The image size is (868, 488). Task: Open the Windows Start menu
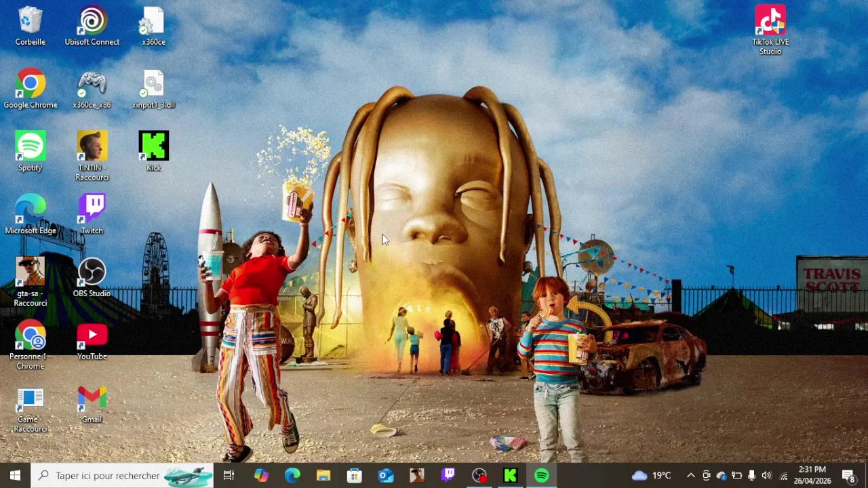click(x=15, y=476)
